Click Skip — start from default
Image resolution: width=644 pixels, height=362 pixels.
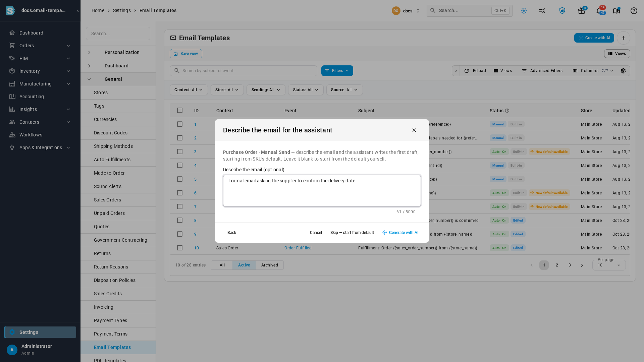click(x=352, y=233)
